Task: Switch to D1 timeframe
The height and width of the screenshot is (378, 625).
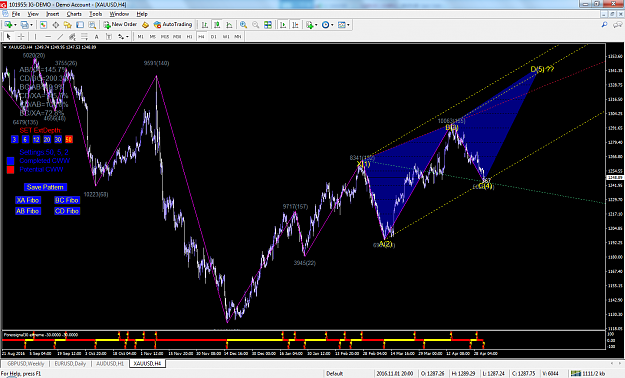Action: 214,37
